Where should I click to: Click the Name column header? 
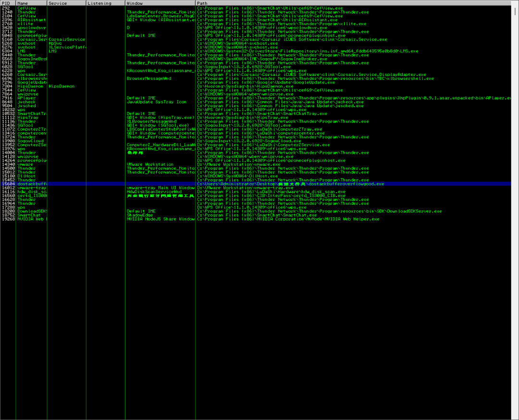(31, 3)
